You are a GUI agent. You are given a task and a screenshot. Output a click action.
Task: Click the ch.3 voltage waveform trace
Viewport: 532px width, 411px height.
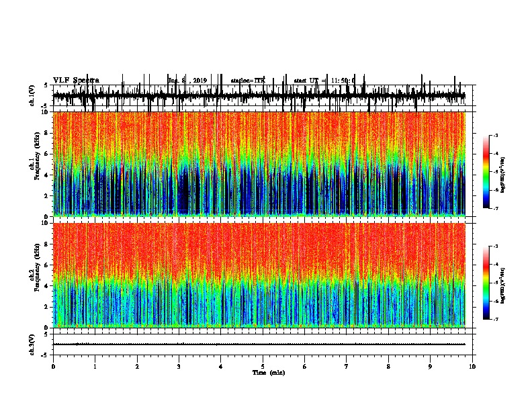[259, 345]
